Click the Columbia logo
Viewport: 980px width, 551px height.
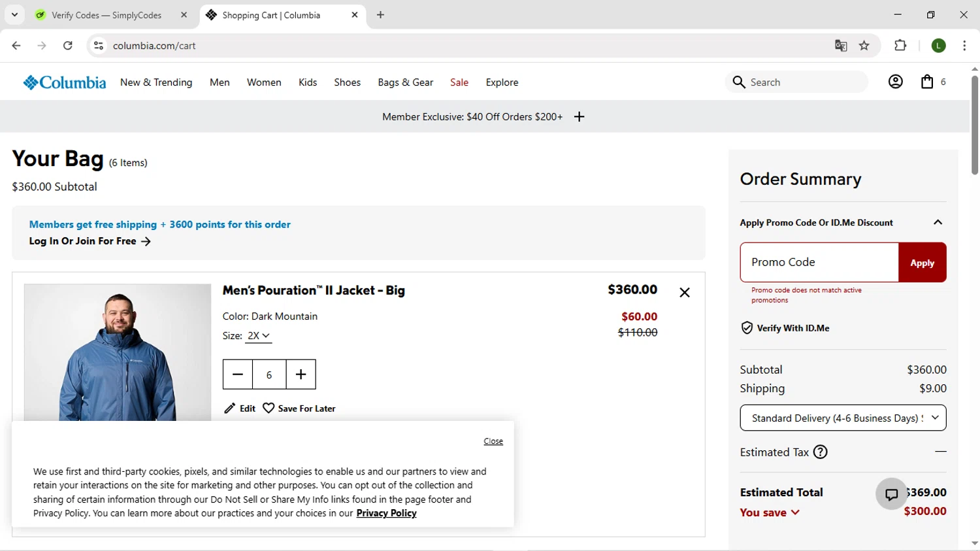pos(64,82)
